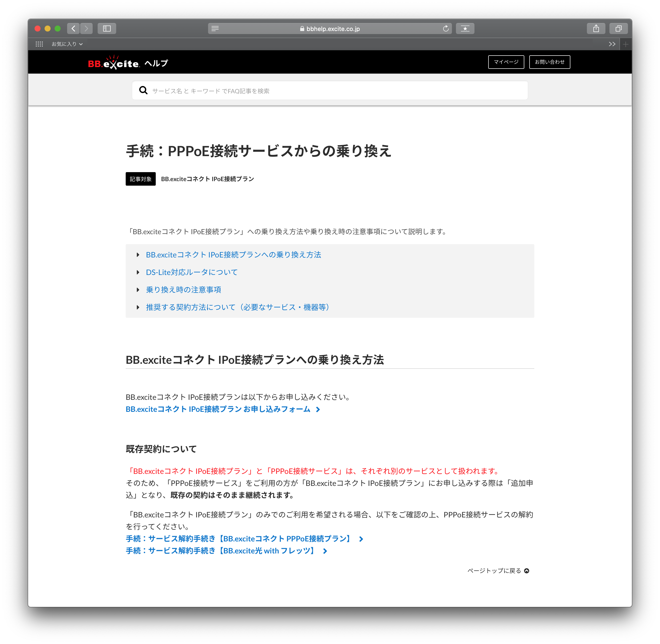
Task: Jump to BB.exciteコネクト IPoE接続プランへの乗り換え方法 link
Action: [234, 255]
